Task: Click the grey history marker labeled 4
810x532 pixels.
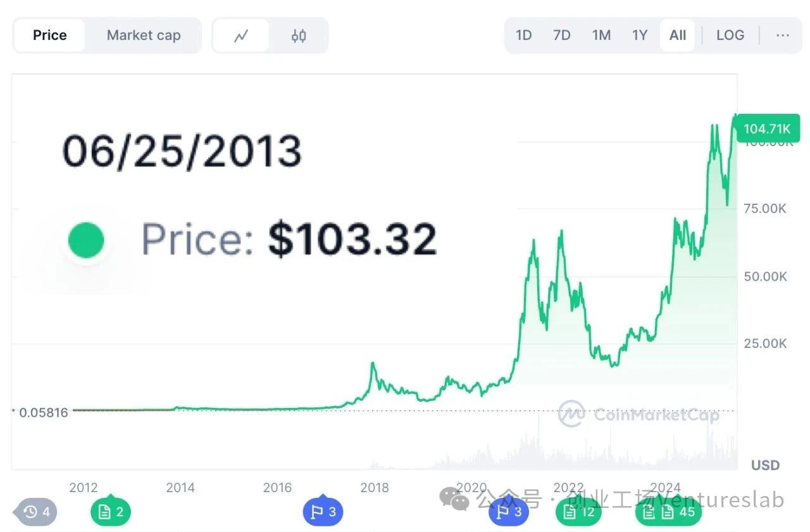Action: click(x=36, y=512)
